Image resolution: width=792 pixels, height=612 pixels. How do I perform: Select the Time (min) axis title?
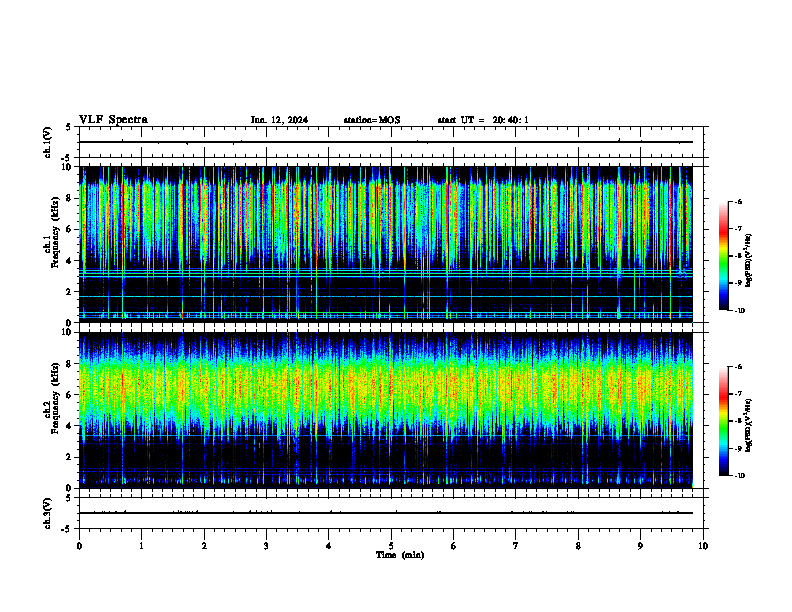[400, 555]
